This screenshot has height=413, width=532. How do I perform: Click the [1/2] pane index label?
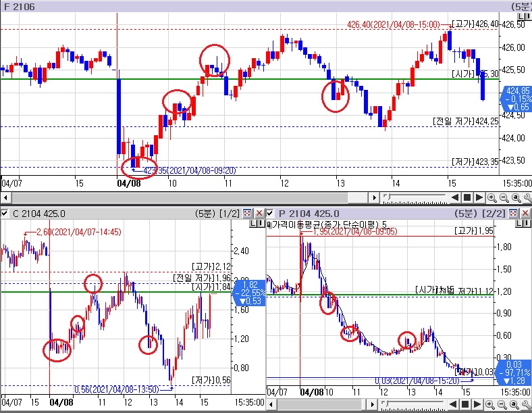[x=230, y=214]
